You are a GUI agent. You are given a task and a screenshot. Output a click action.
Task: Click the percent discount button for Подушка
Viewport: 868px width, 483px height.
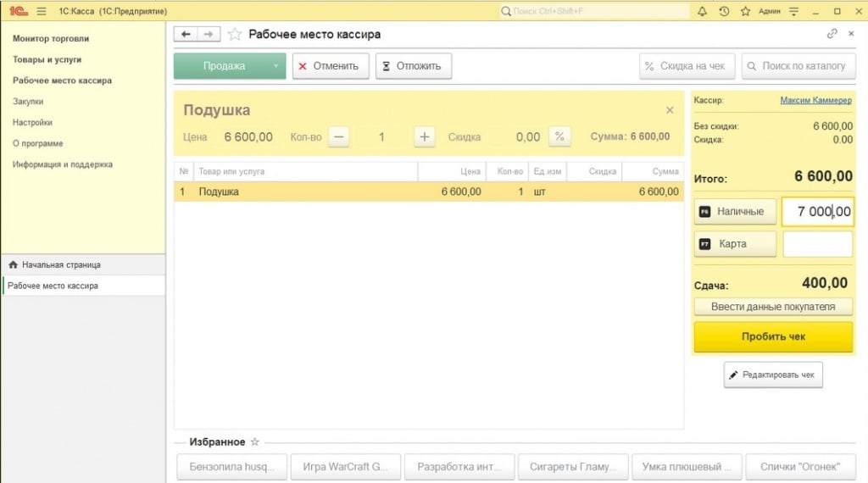click(559, 136)
